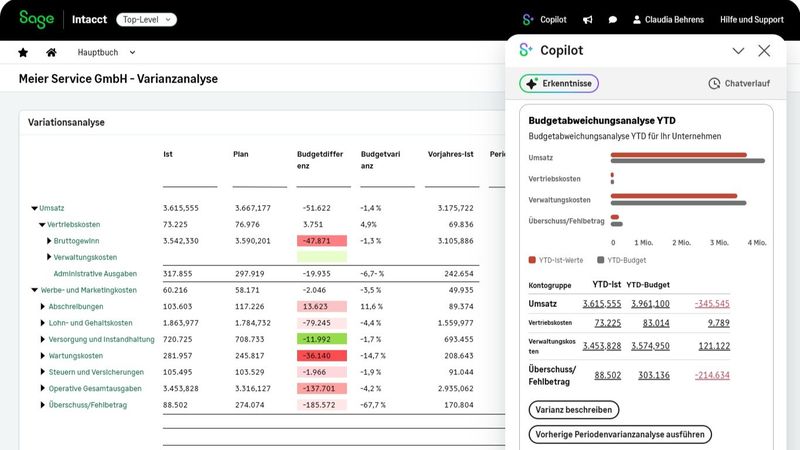Screen dimensions: 800x450
Task: Collapse the Copilot panel with chevron
Action: coord(738,51)
